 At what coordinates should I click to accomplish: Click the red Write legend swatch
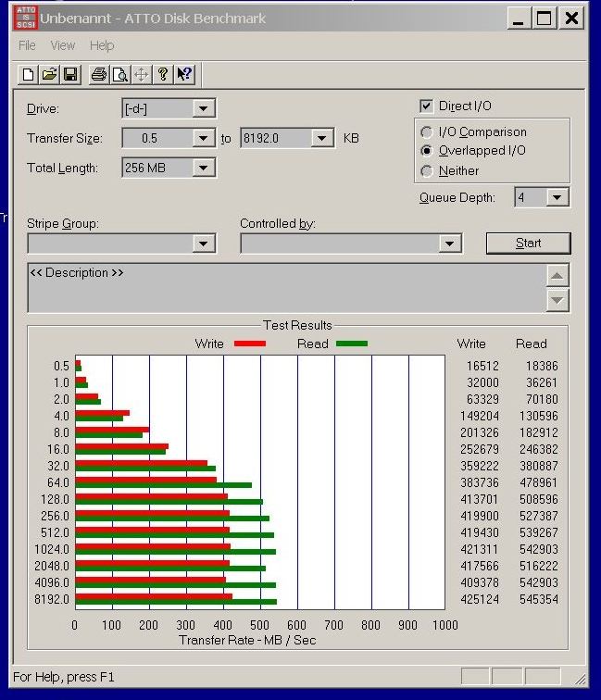[x=250, y=344]
